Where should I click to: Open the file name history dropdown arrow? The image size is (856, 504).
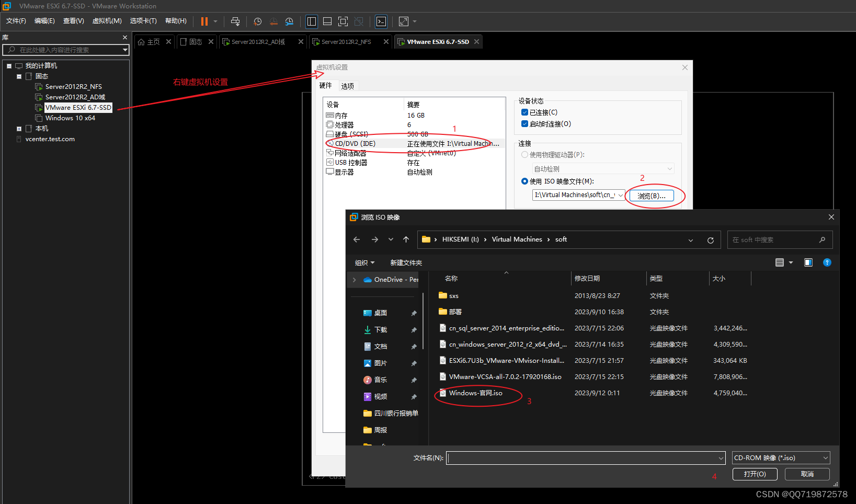721,458
